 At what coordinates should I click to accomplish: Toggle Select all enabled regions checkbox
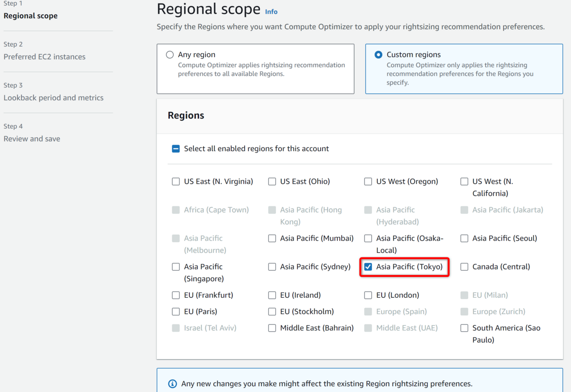point(176,149)
